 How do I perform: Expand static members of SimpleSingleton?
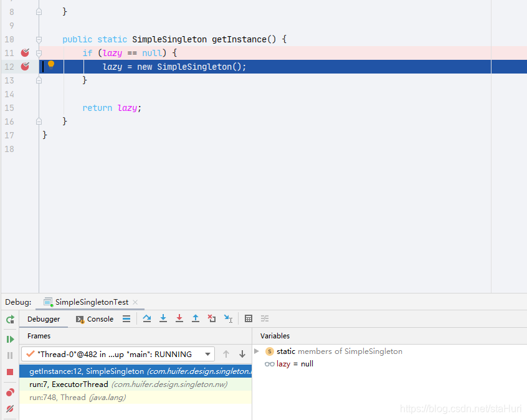pyautogui.click(x=257, y=351)
